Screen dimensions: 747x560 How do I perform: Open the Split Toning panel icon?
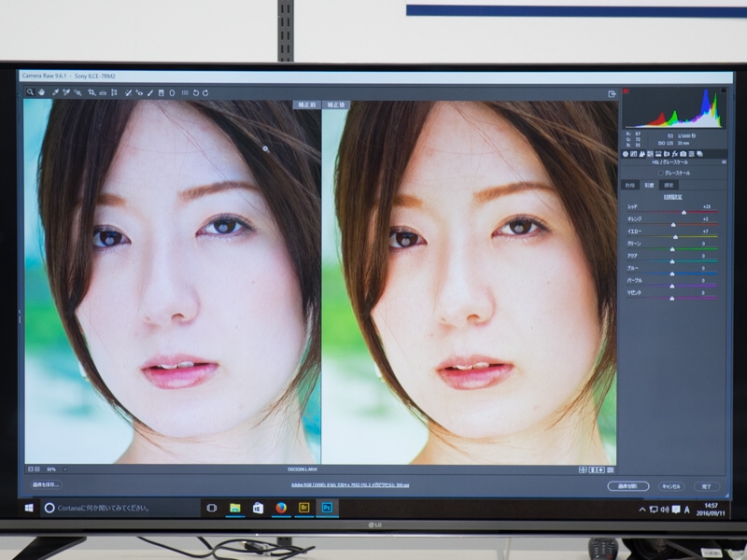tap(658, 154)
